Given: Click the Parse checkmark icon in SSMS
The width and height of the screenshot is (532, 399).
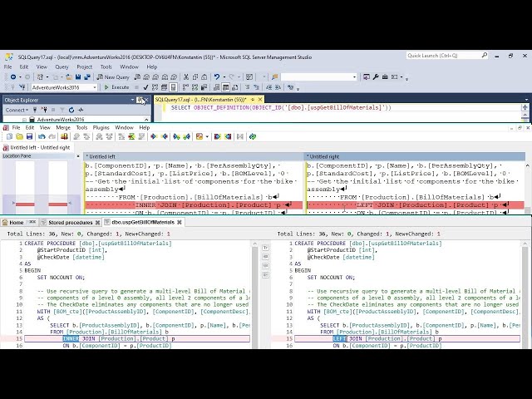Looking at the screenshot, I should tap(145, 87).
